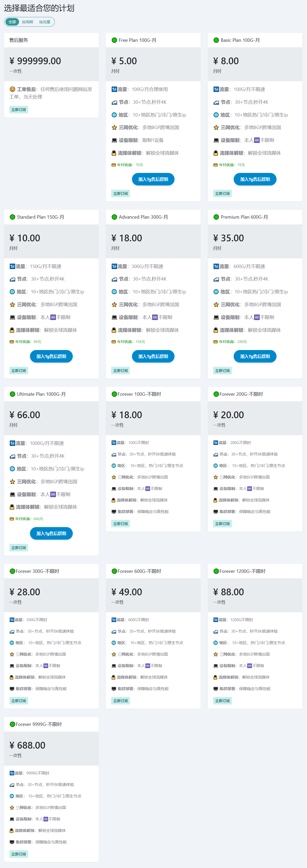Click the card icon beside 年付优惠: 666元
This screenshot has height=868, width=307.
coord(12,519)
